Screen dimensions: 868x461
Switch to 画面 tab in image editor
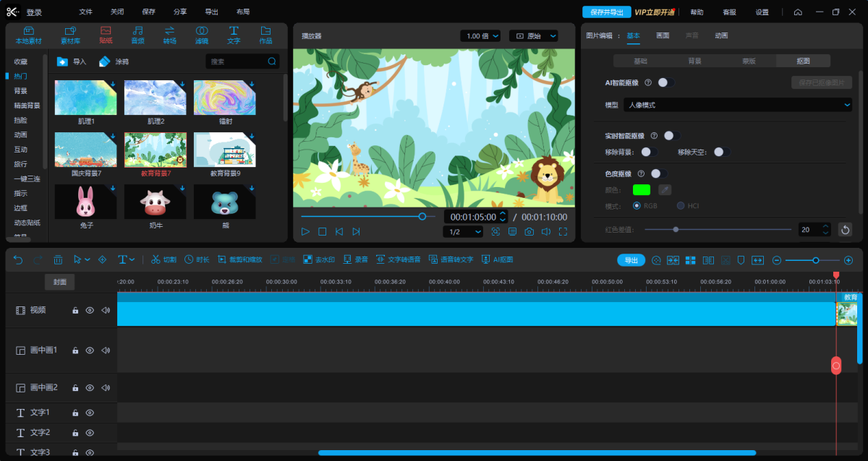pyautogui.click(x=663, y=35)
